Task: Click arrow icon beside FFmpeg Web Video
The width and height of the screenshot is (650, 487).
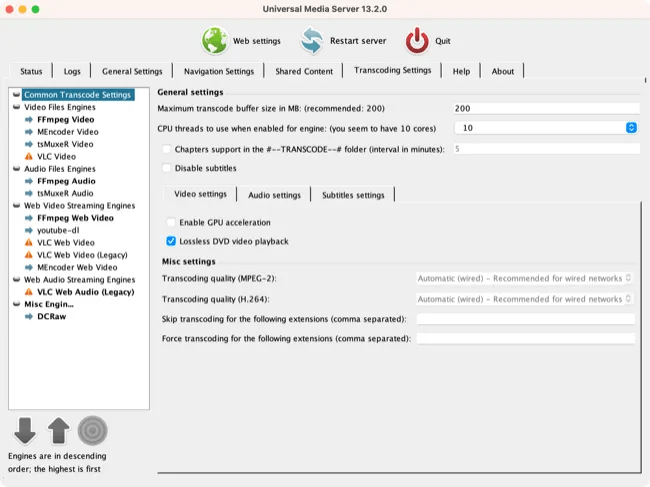Action: 29,218
